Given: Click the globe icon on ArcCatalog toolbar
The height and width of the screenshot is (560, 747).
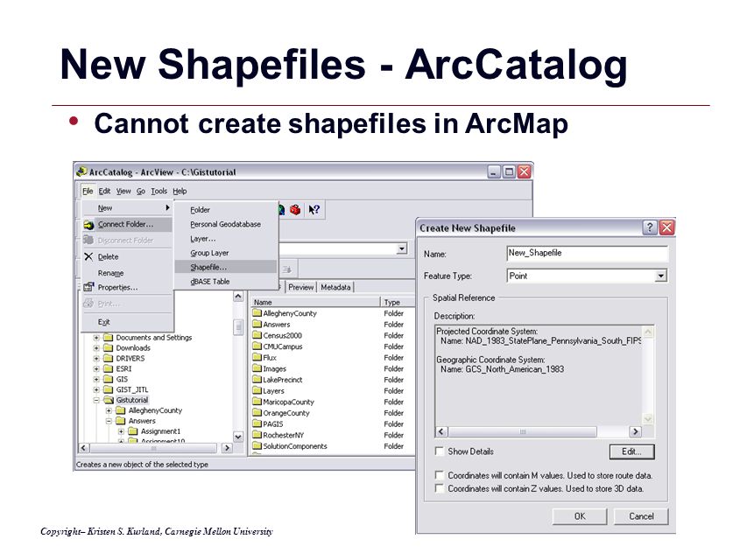Looking at the screenshot, I should (x=281, y=209).
